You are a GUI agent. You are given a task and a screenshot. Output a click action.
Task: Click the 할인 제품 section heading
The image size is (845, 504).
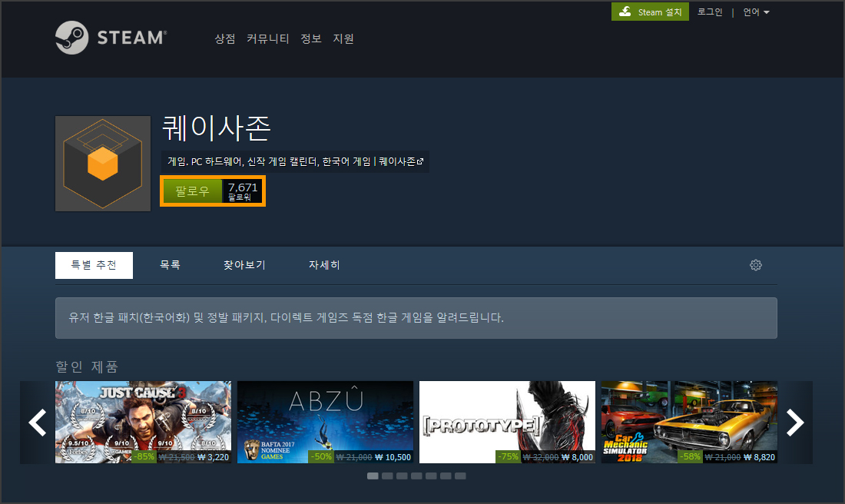[x=87, y=366]
